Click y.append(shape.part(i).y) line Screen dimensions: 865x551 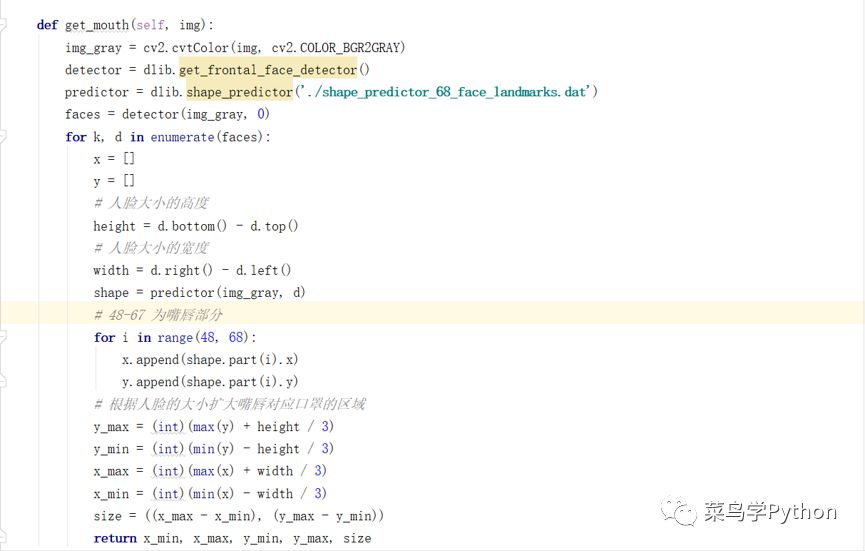click(x=210, y=382)
